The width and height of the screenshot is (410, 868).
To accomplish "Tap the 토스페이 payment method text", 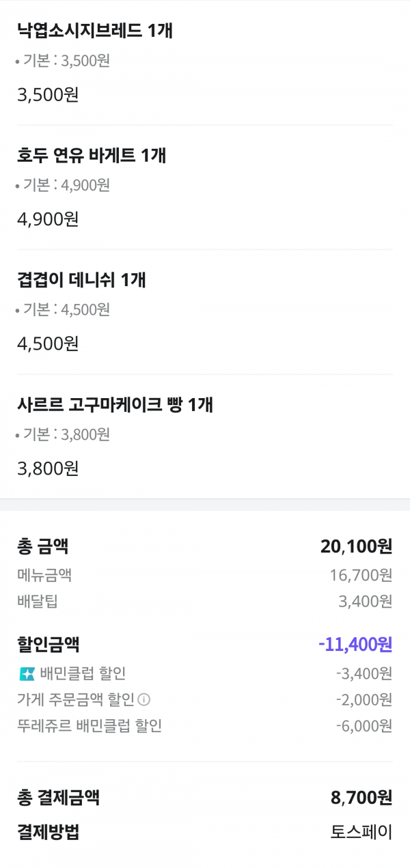I will 361,832.
